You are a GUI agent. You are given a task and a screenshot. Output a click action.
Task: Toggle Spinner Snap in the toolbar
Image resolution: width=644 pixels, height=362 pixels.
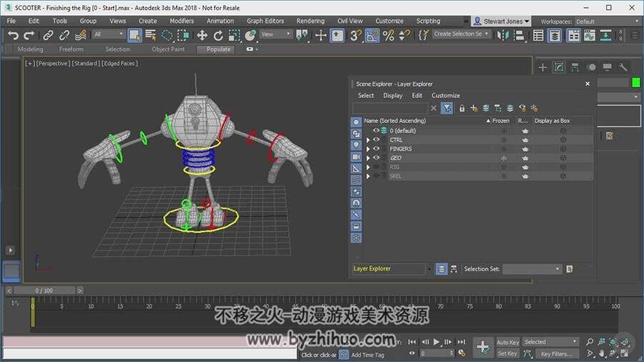tap(404, 36)
